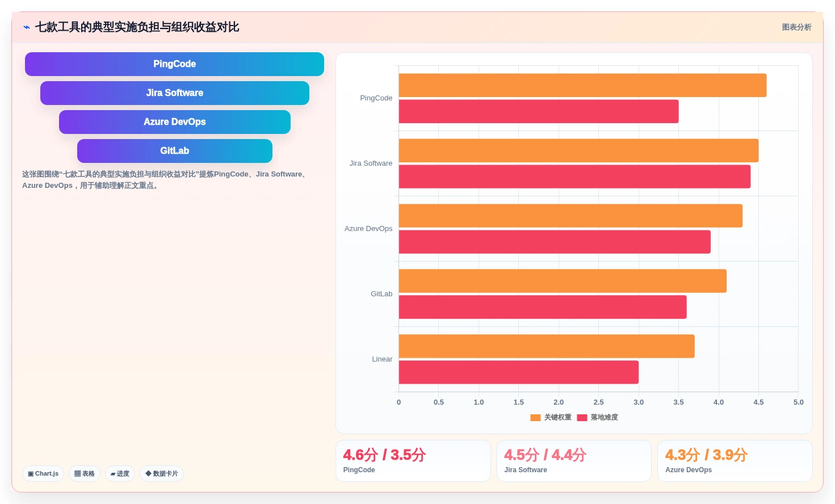The width and height of the screenshot is (835, 504).
Task: Click the 5.0 x-axis tick label
Action: coord(798,402)
